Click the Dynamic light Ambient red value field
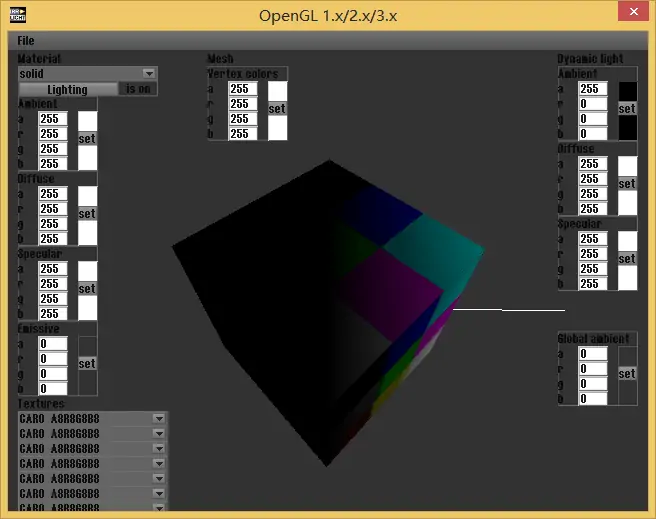Viewport: 656px width, 519px height. (x=593, y=104)
